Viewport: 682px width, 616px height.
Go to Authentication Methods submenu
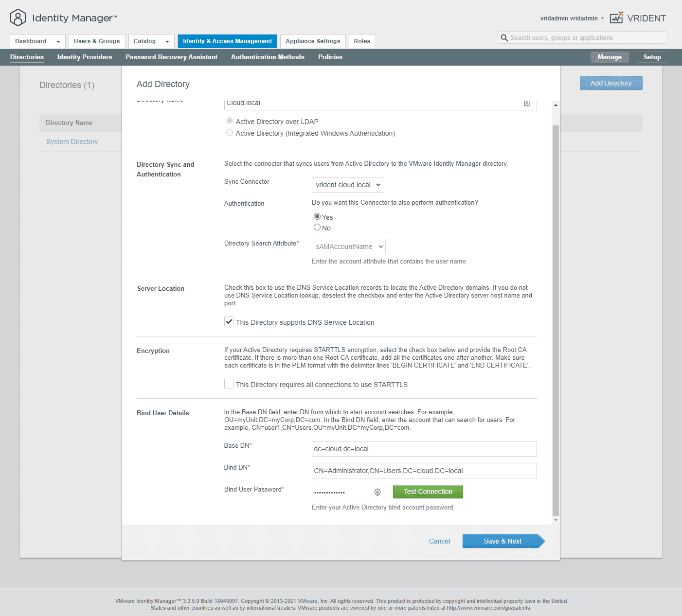(268, 57)
